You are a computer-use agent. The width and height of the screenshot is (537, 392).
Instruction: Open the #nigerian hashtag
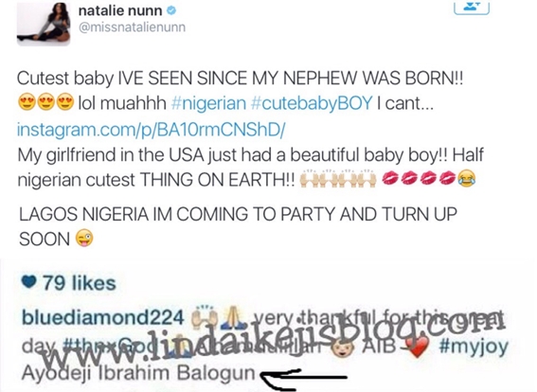[208, 102]
